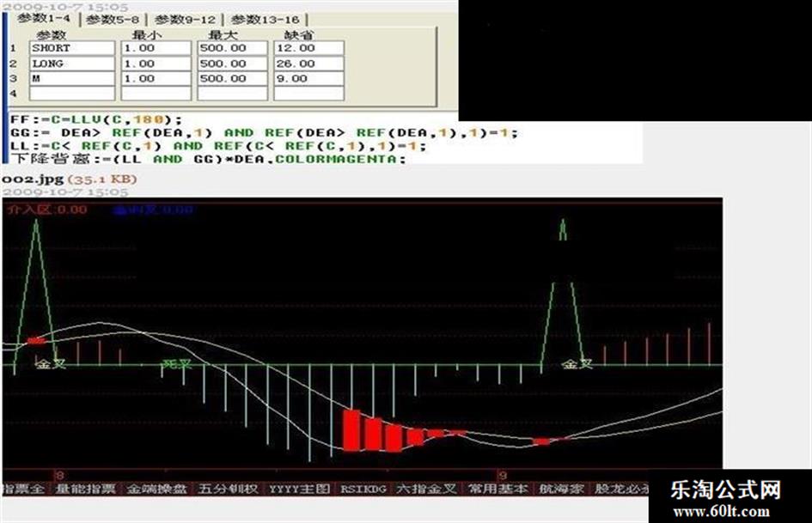Viewport: 812px width, 523px height.
Task: Select the YYYY主图 indicator tab
Action: (x=299, y=489)
